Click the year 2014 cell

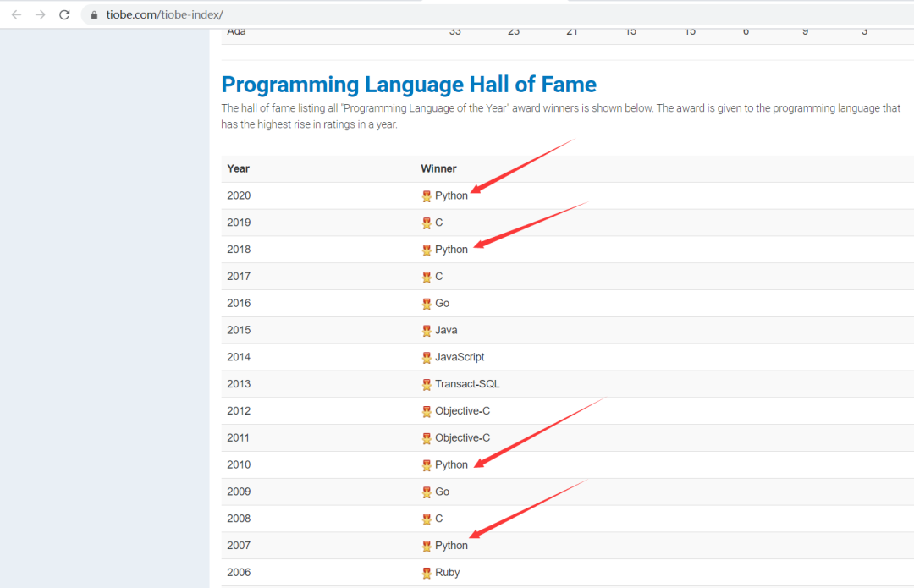click(x=239, y=357)
